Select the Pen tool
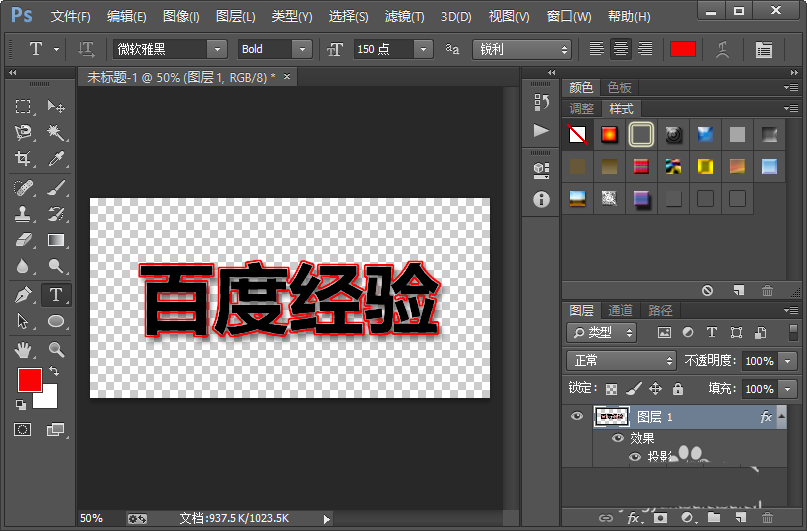Image resolution: width=807 pixels, height=531 pixels. [x=23, y=295]
